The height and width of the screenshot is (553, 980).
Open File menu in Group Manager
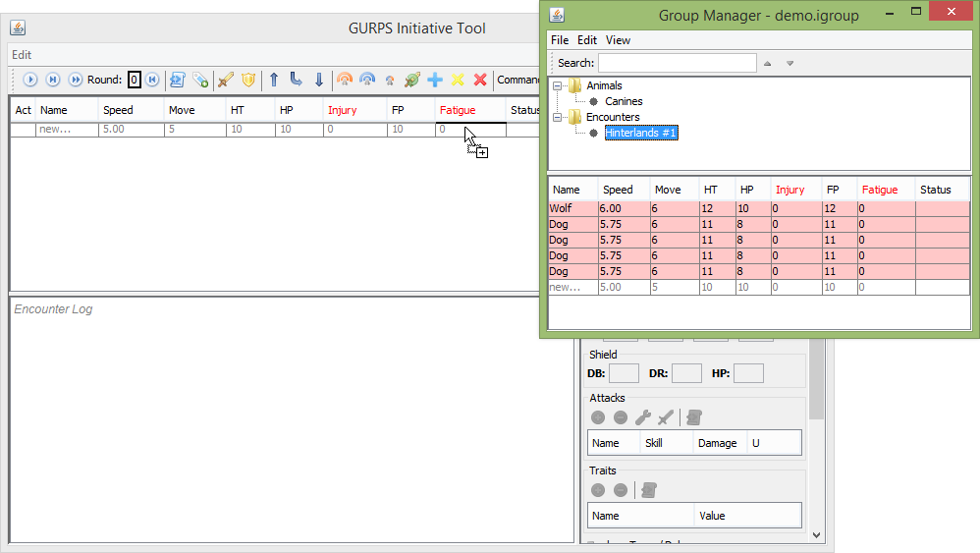560,40
